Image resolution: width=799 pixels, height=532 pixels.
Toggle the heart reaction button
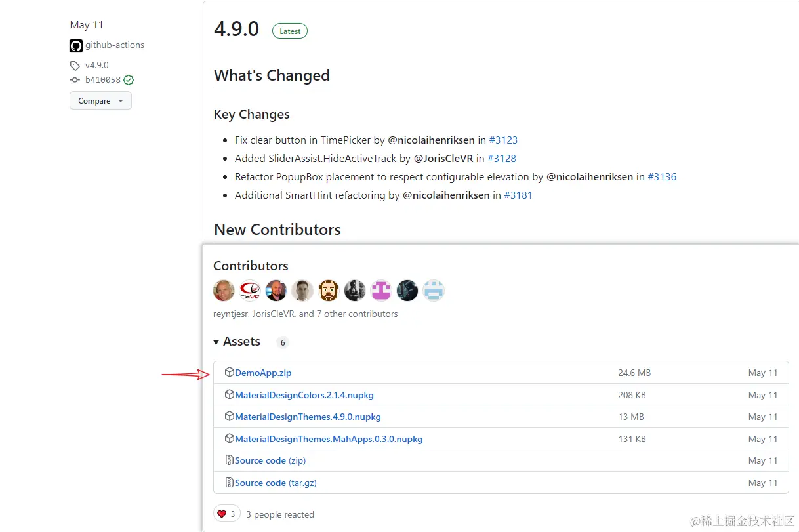tap(227, 514)
